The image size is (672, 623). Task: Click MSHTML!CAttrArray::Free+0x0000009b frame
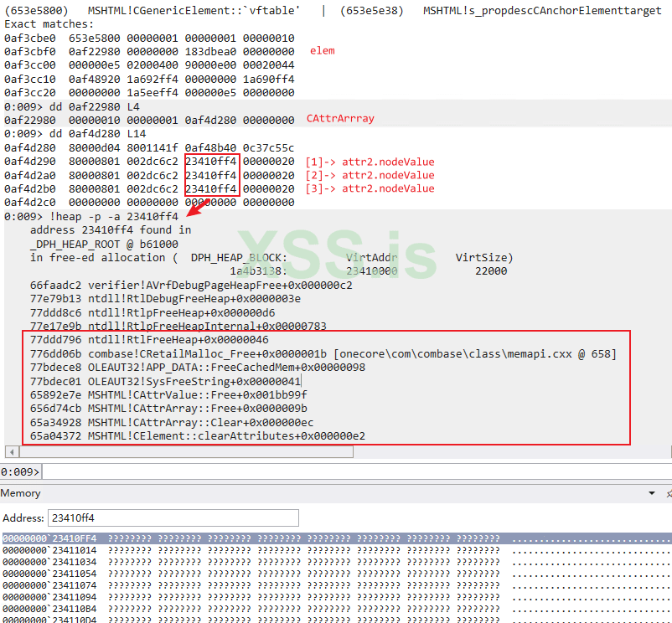coord(168,409)
